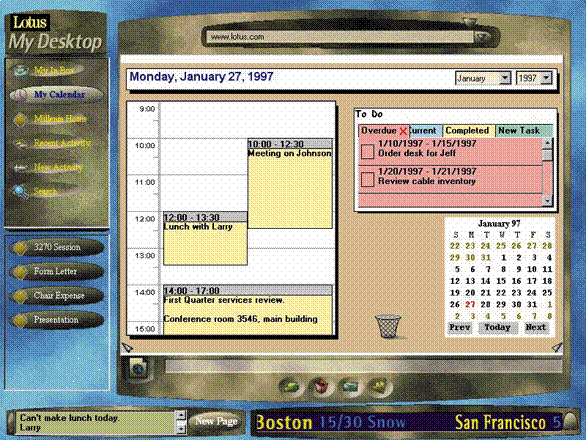Screen dimensions: 586x440
Task: Click the Today button under mini calendar
Action: (497, 327)
